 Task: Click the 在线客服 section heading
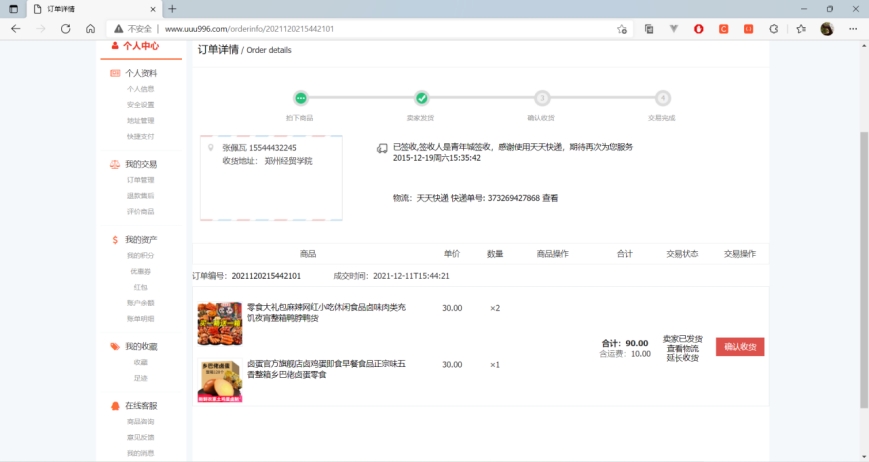tap(141, 405)
